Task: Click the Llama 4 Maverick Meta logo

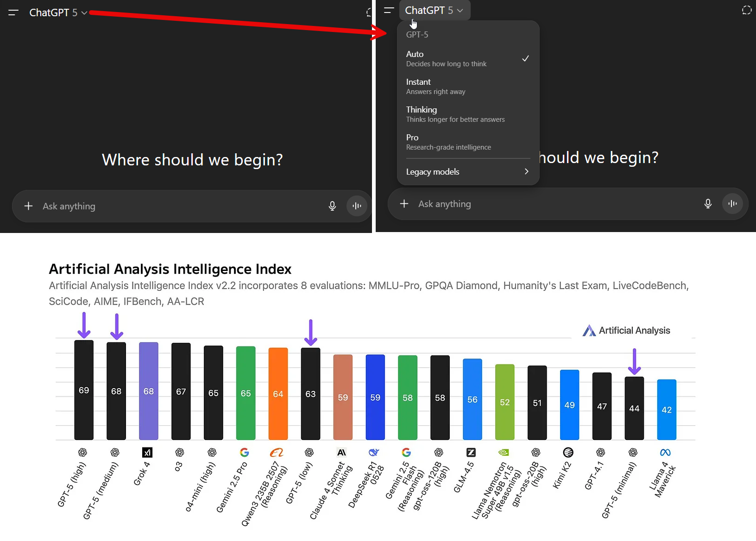Action: point(665,453)
